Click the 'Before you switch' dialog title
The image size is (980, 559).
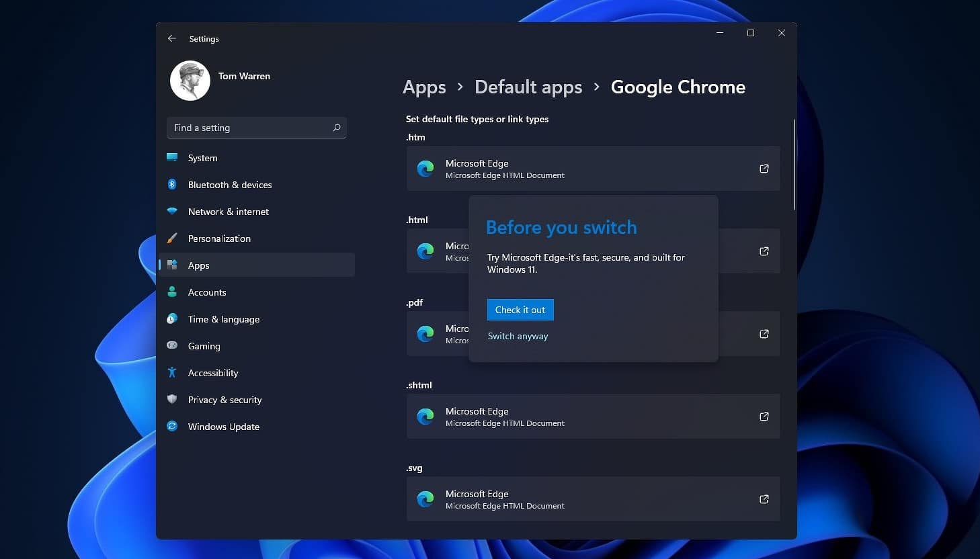pos(561,228)
